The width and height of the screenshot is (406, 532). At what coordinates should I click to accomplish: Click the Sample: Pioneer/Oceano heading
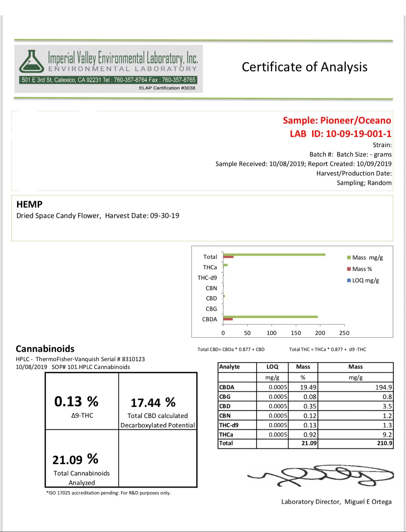(x=337, y=120)
